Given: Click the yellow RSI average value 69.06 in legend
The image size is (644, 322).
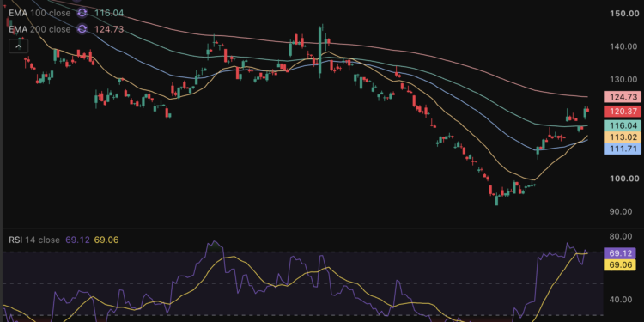Looking at the screenshot, I should point(106,240).
